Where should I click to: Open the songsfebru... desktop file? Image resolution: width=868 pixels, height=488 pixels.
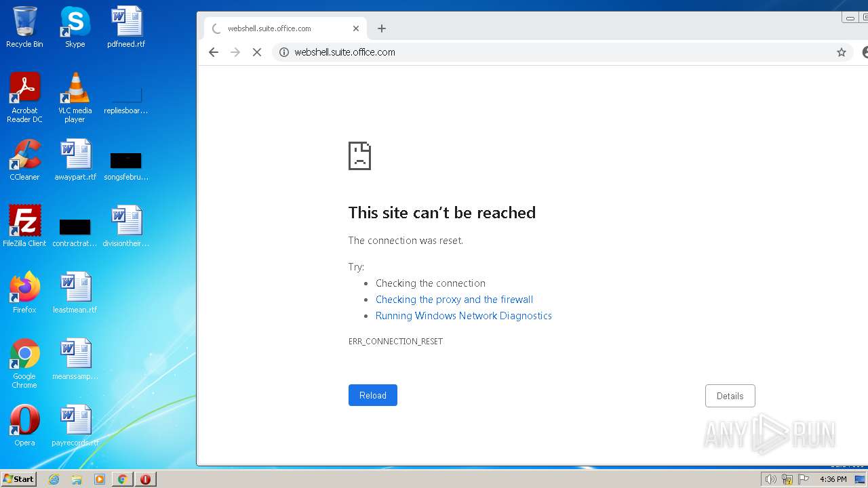tap(126, 167)
